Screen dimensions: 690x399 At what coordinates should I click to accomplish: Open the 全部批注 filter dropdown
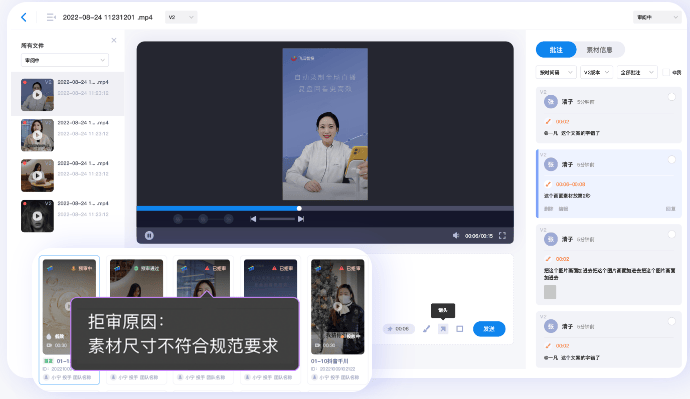(637, 72)
